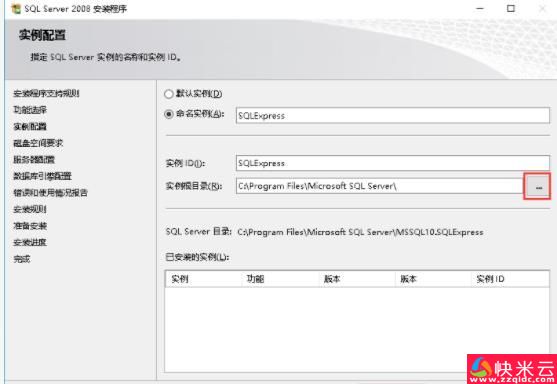The image size is (557, 384).
Task: Select 实例配置 step in the sidebar
Action: (x=30, y=127)
